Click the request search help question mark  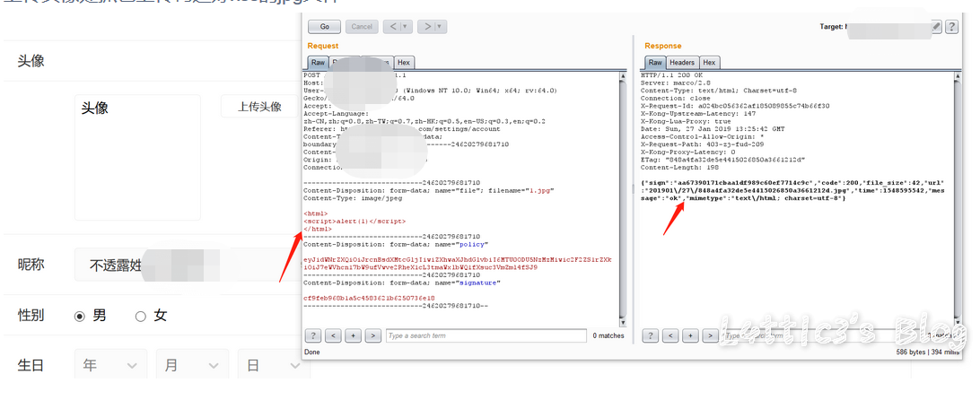(313, 335)
